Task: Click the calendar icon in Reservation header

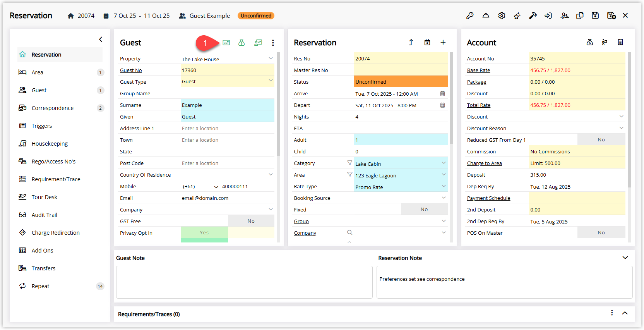Action: click(x=427, y=42)
